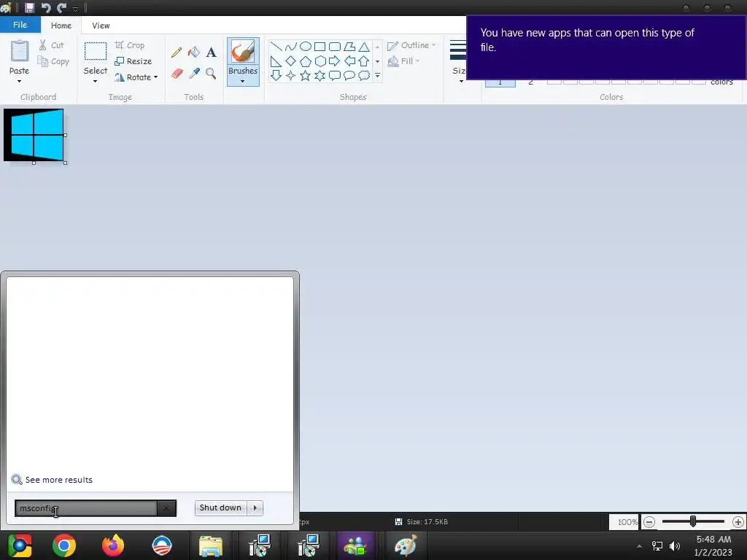The height and width of the screenshot is (560, 747).
Task: Select the Oval callout shape
Action: tap(349, 75)
